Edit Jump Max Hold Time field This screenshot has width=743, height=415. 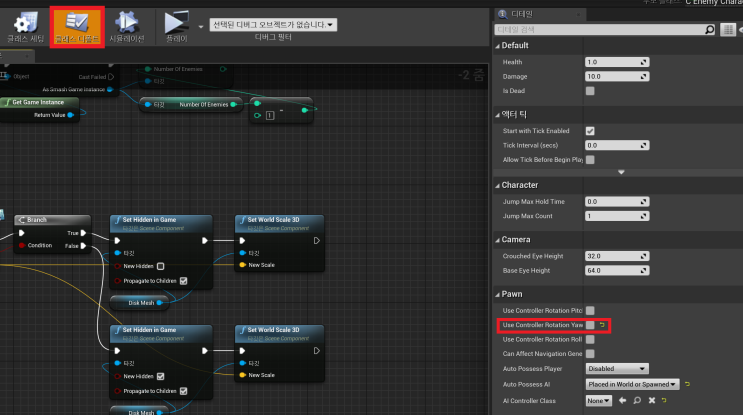tap(616, 201)
